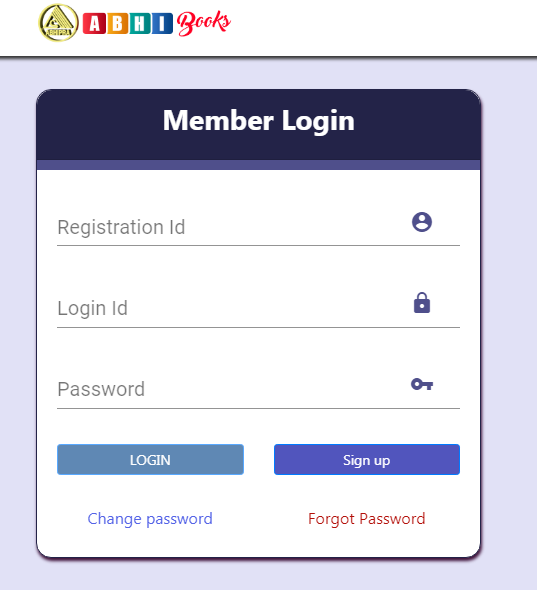Open the Sign up page
The width and height of the screenshot is (537, 590).
(367, 459)
